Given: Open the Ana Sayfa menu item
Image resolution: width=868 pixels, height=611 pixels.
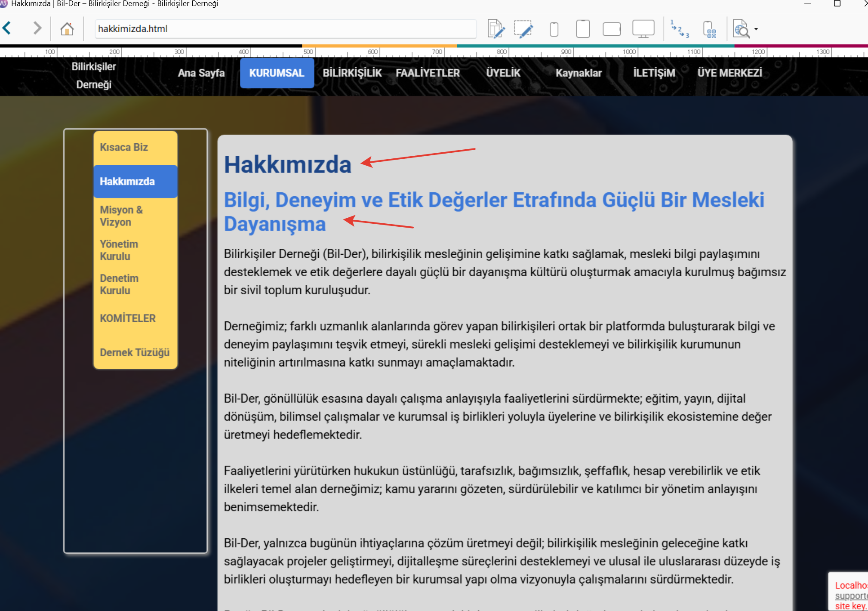Looking at the screenshot, I should (201, 73).
